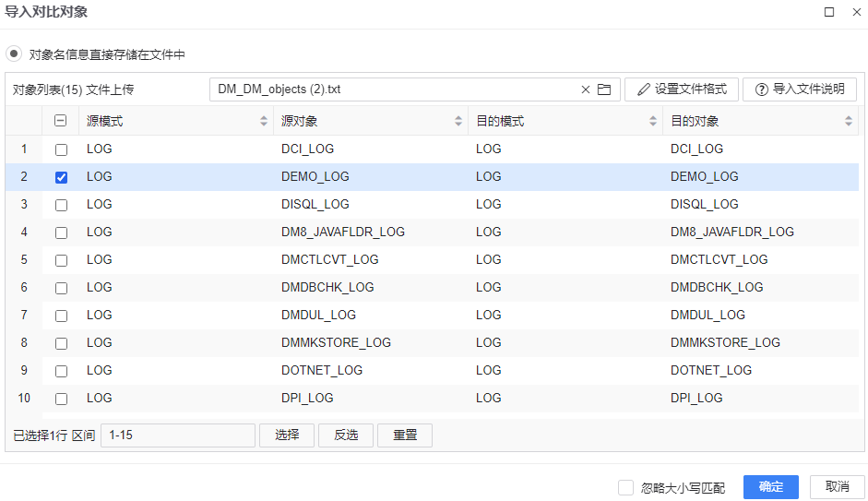Click the 反选 invert selection button
868x501 pixels.
coord(346,435)
